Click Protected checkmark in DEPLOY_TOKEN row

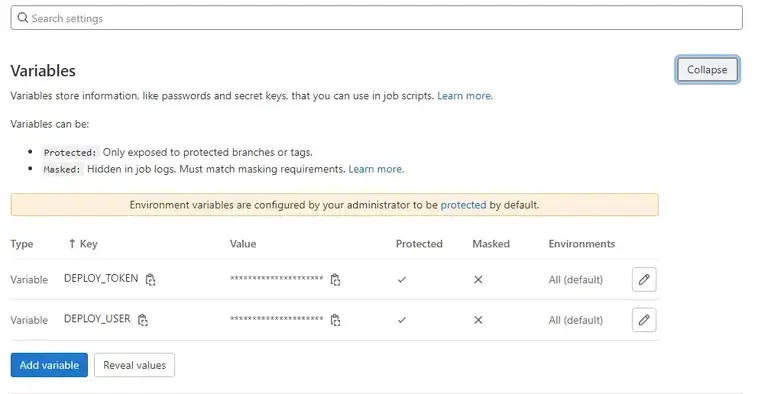pyautogui.click(x=402, y=279)
